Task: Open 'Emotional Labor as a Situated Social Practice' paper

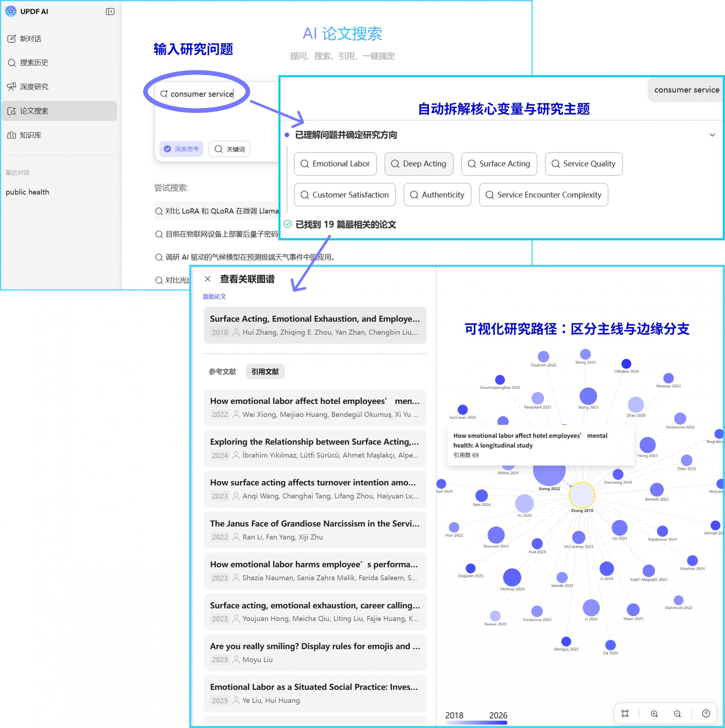Action: 315,693
